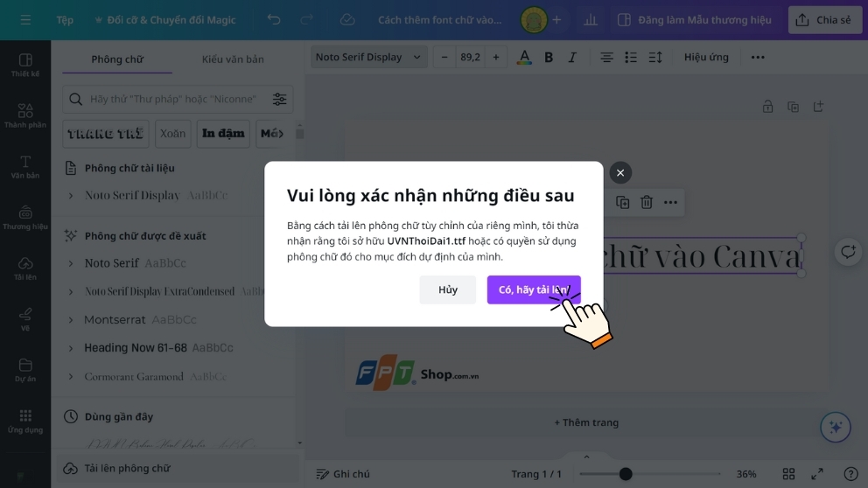Viewport: 868px width, 488px height.
Task: Click the cloud save status icon
Action: pos(347,20)
